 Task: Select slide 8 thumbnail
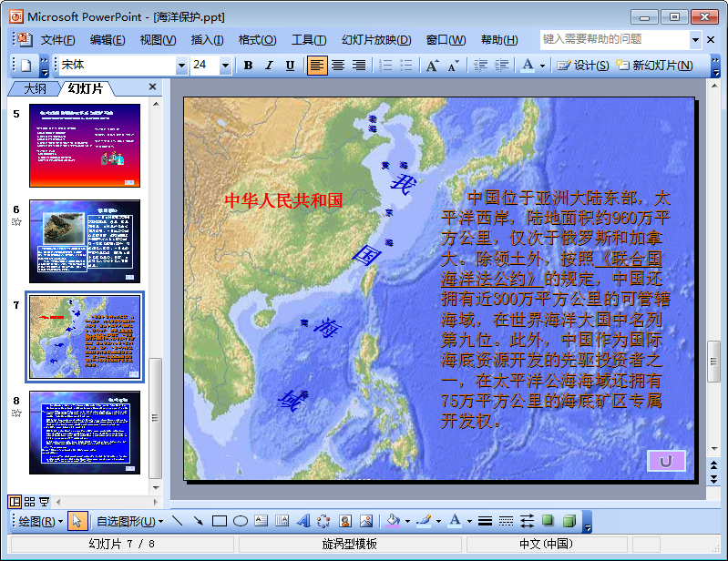[85, 433]
